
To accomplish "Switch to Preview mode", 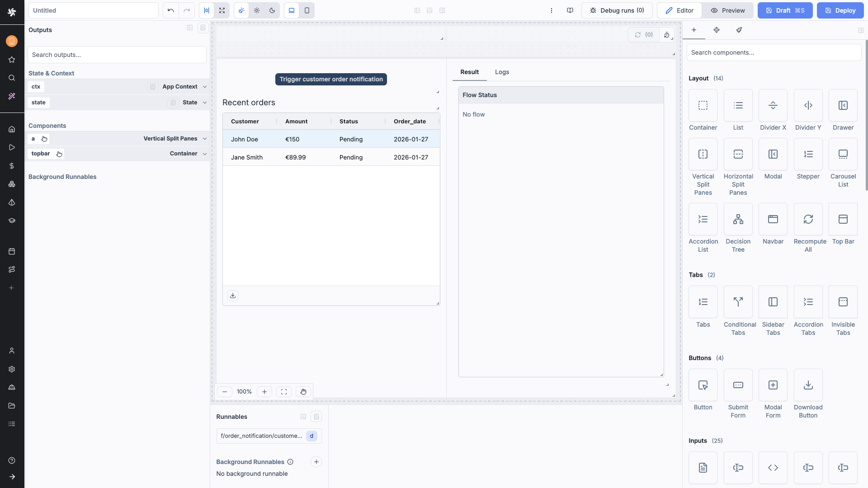I will click(x=727, y=10).
